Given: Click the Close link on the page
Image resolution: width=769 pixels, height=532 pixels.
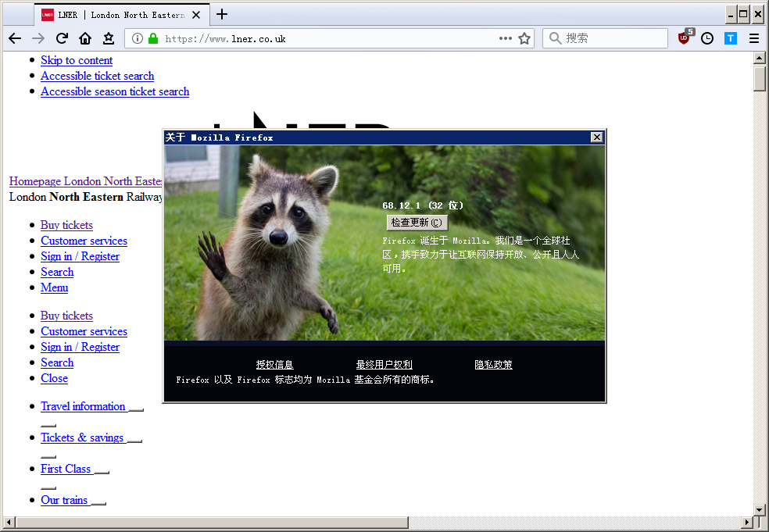Looking at the screenshot, I should pyautogui.click(x=55, y=379).
